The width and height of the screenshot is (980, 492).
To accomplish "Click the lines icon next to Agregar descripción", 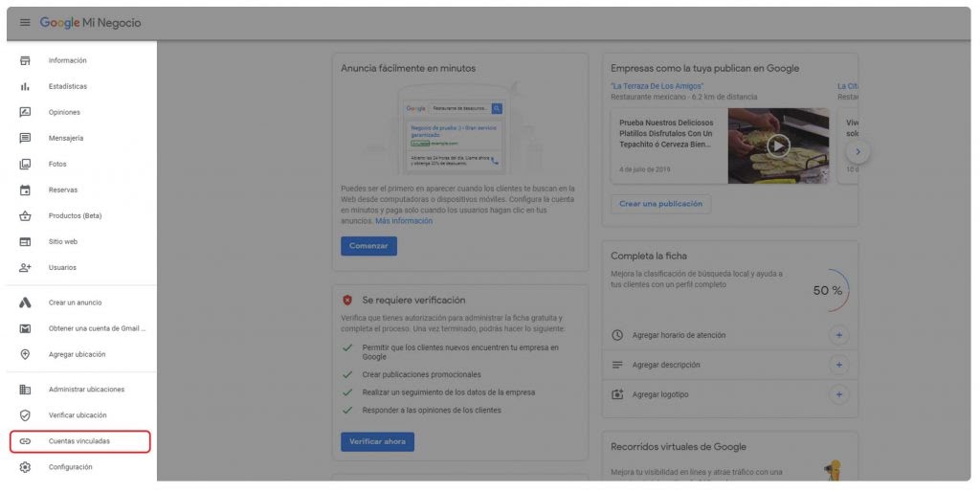I will pyautogui.click(x=617, y=365).
